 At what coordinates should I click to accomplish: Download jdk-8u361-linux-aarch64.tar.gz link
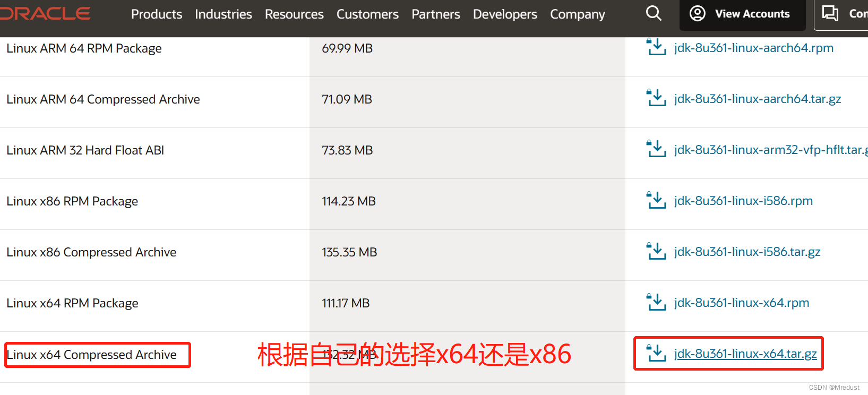click(758, 99)
